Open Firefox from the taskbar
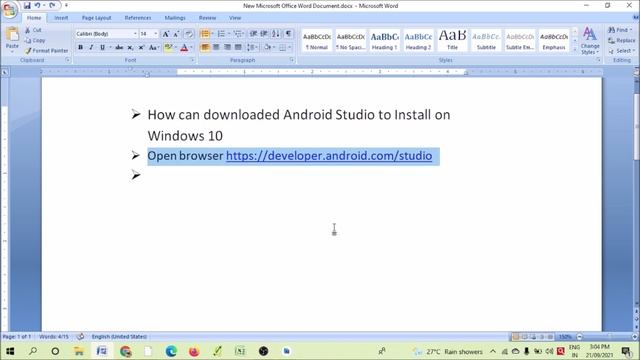 [194, 351]
